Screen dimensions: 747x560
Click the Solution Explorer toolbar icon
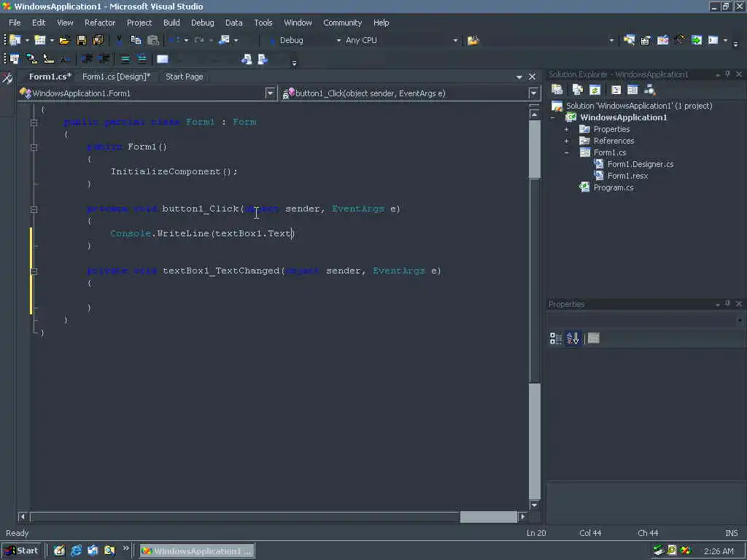pos(630,41)
